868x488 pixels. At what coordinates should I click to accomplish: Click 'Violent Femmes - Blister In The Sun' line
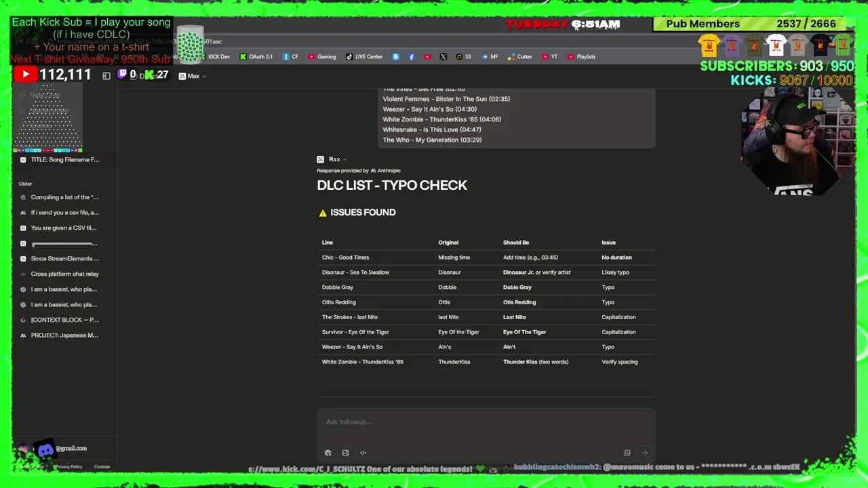click(x=446, y=99)
